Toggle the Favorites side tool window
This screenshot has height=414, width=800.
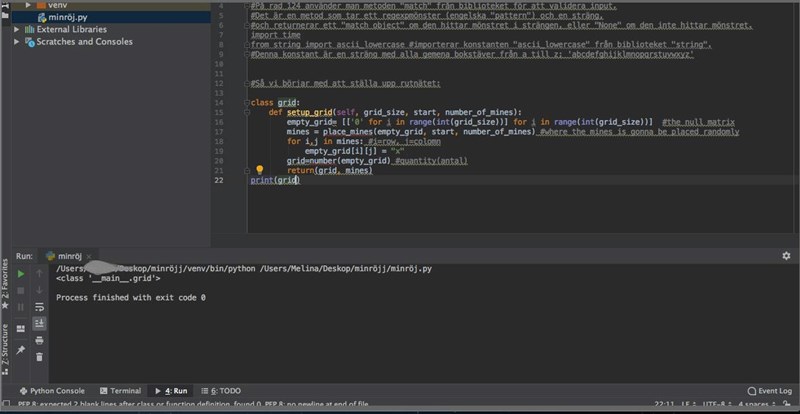pos(5,281)
